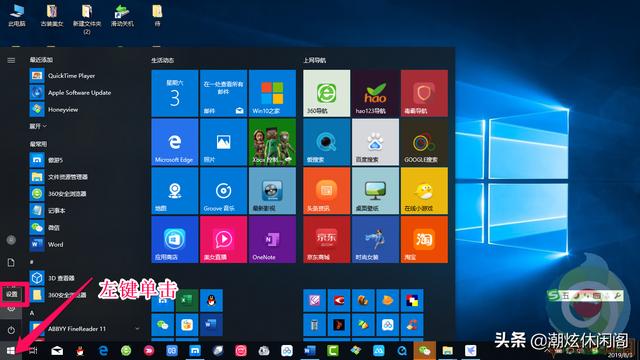This screenshot has height=360, width=640.
Task: Open 微信 WeChat in the app list
Action: [x=84, y=227]
